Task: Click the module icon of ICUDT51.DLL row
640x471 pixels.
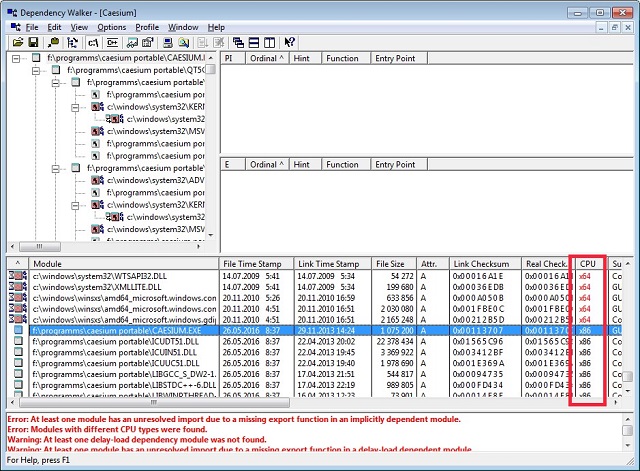Action: 18,341
